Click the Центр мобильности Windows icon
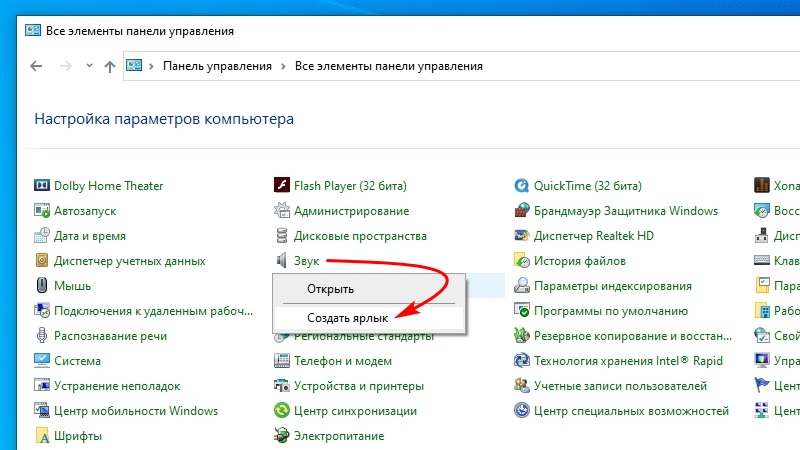Image resolution: width=800 pixels, height=450 pixels. (x=42, y=410)
